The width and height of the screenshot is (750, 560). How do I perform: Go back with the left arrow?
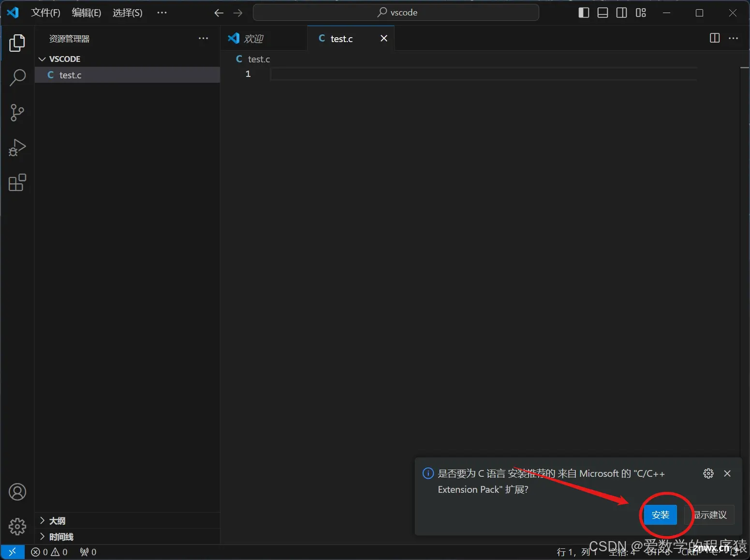pos(219,13)
